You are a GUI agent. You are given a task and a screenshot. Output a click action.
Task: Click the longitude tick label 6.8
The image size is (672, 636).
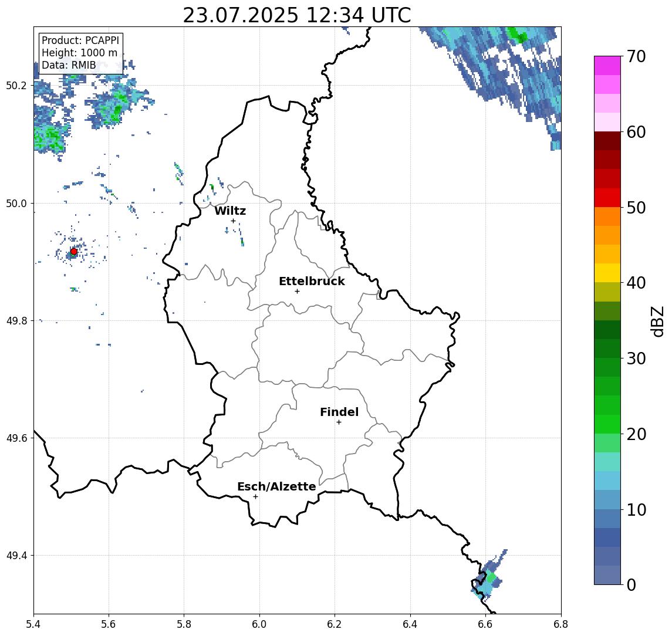tap(561, 624)
